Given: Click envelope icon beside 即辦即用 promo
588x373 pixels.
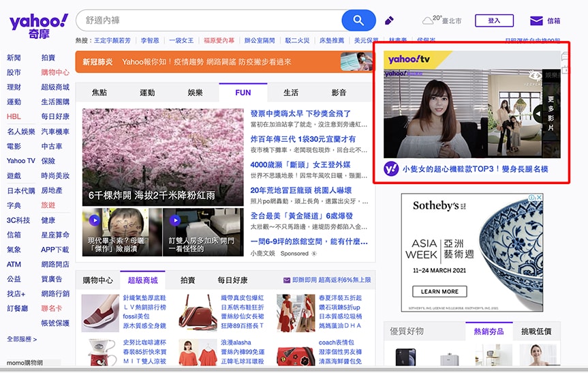Looking at the screenshot, I should pos(286,280).
